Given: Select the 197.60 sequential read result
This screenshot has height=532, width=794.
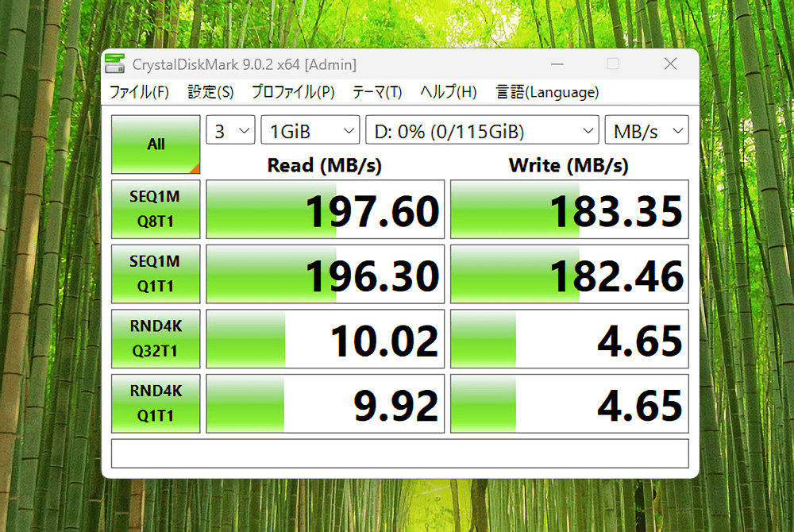Looking at the screenshot, I should pos(324,209).
